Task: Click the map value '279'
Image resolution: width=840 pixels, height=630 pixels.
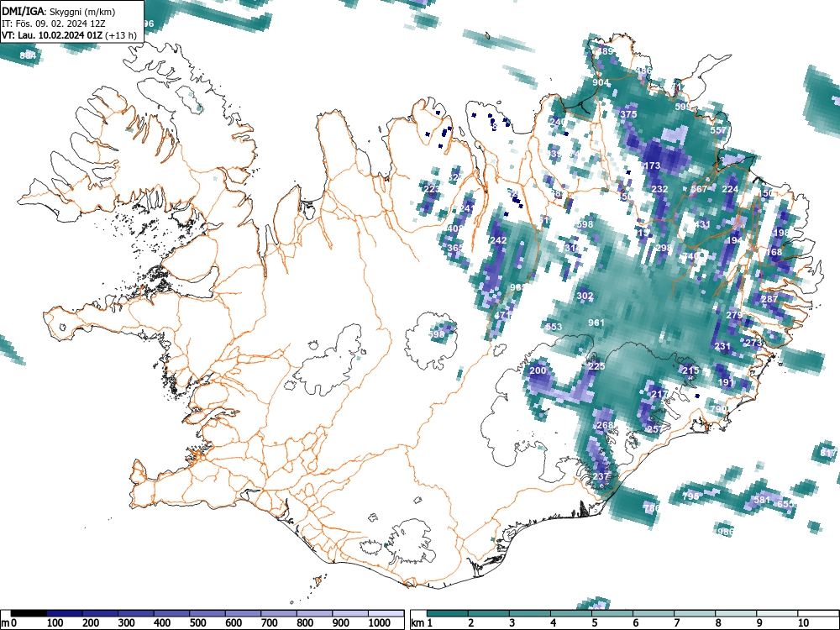Action: (734, 315)
